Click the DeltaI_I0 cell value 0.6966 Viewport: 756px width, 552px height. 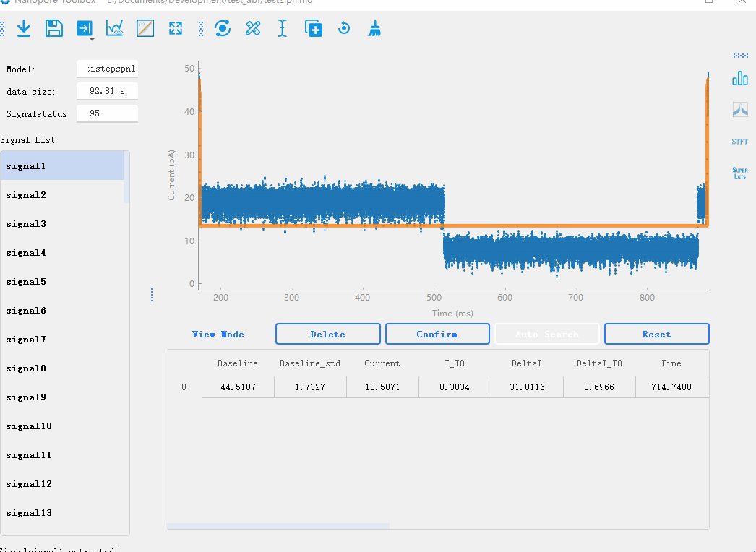click(599, 387)
